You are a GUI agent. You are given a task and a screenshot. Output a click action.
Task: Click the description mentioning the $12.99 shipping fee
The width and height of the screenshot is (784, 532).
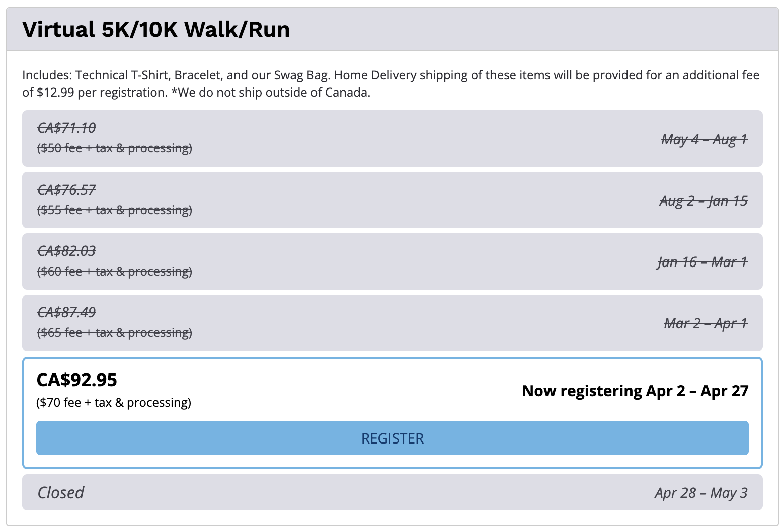(390, 83)
